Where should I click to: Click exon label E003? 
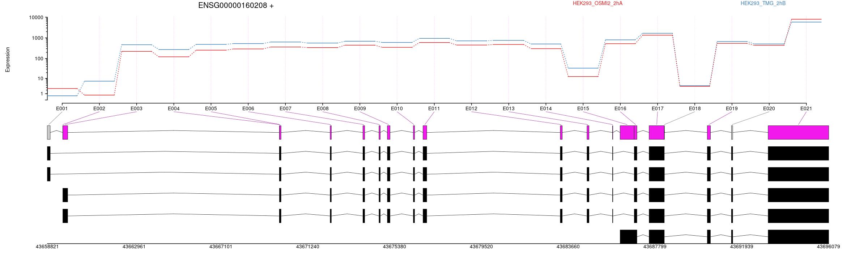(136, 108)
